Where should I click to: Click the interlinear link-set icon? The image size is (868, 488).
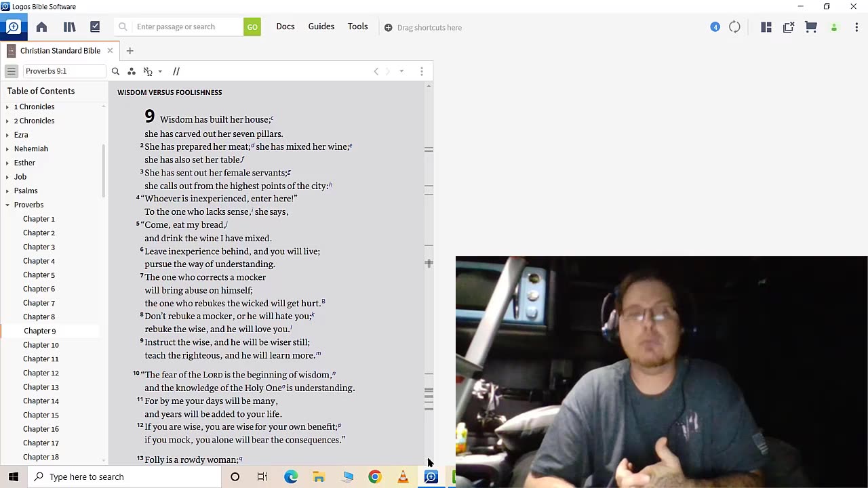coord(148,71)
